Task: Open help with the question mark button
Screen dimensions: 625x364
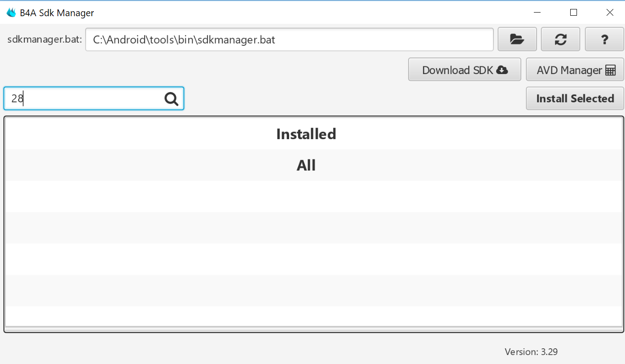Action: 604,39
